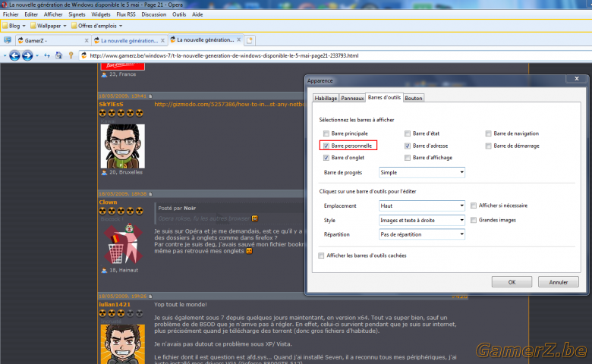Open the Barre de progrès dropdown
The height and width of the screenshot is (364, 592).
point(422,172)
